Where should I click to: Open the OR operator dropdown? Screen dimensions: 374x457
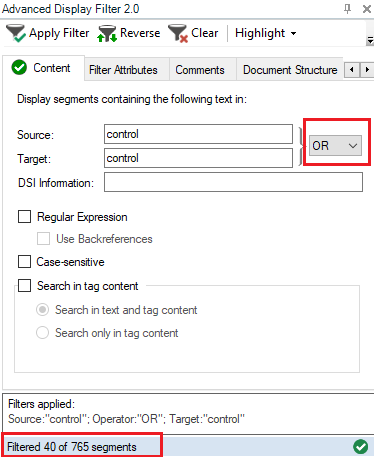click(335, 145)
